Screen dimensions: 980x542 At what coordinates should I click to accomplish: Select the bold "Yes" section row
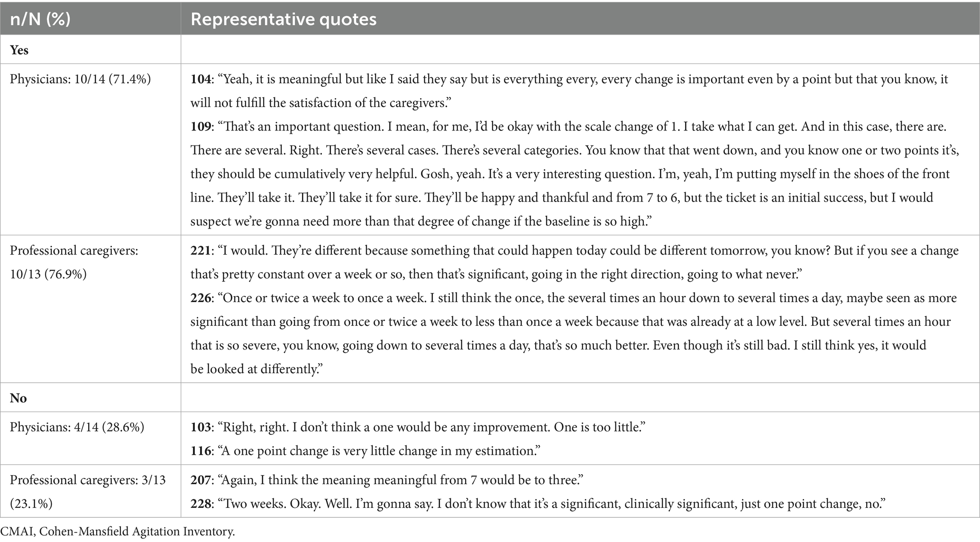(19, 50)
